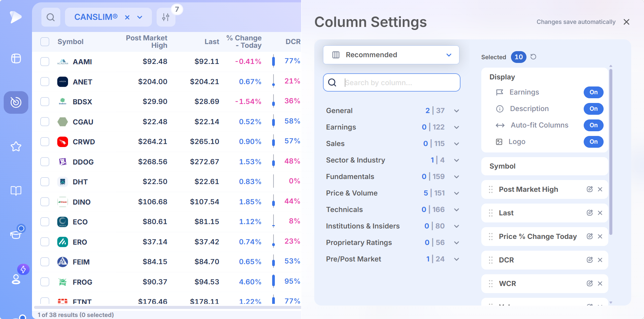Open the filter settings sliders icon
This screenshot has width=644, height=319.
click(x=166, y=17)
